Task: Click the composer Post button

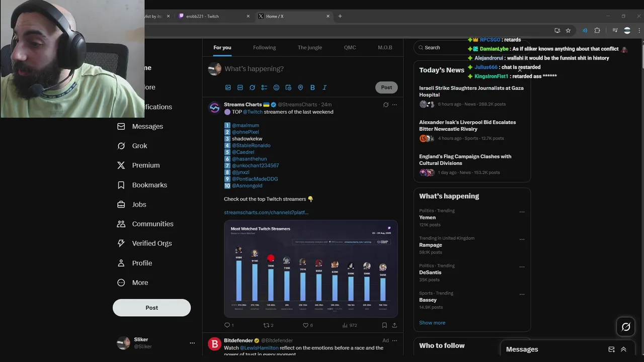Action: (386, 87)
